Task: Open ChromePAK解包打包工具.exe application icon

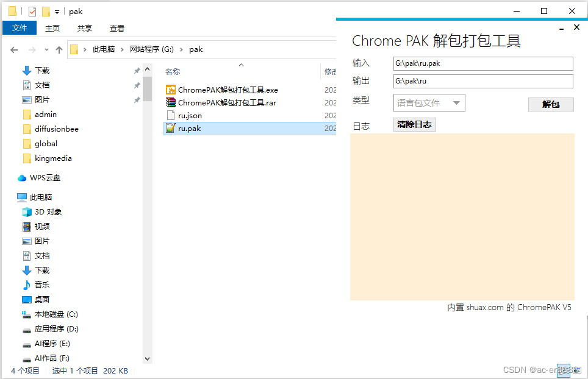Action: click(171, 90)
